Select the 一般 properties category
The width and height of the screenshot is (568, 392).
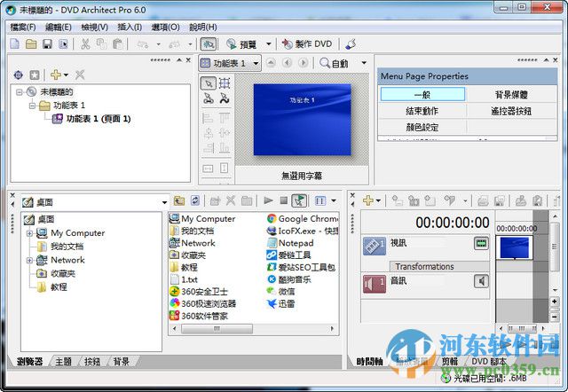coord(422,95)
